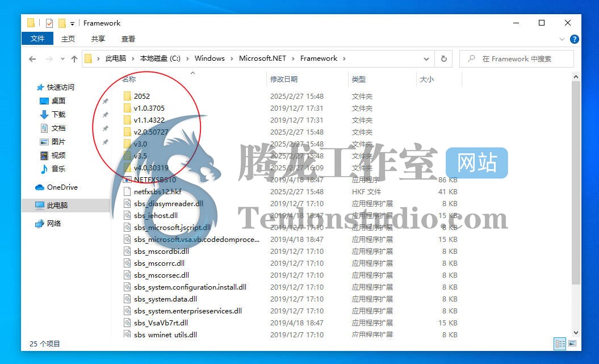Open Explorer help question mark icon
This screenshot has height=364, width=599.
574,39
